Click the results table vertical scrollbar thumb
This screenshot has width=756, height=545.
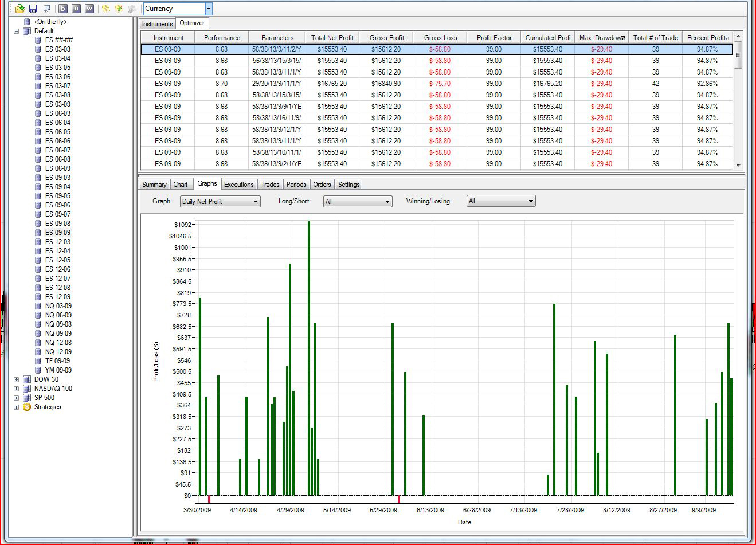738,55
